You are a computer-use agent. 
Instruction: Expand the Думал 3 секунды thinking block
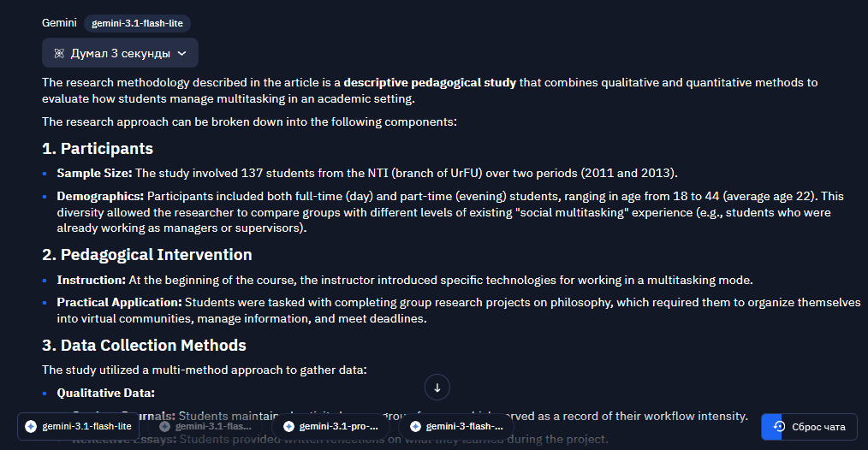click(120, 53)
